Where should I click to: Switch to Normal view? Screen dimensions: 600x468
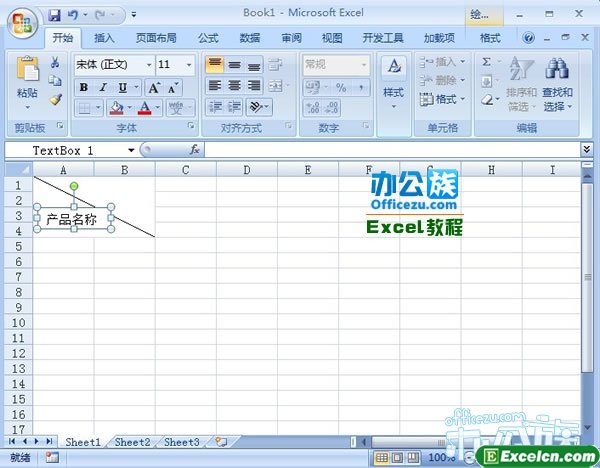tap(381, 457)
